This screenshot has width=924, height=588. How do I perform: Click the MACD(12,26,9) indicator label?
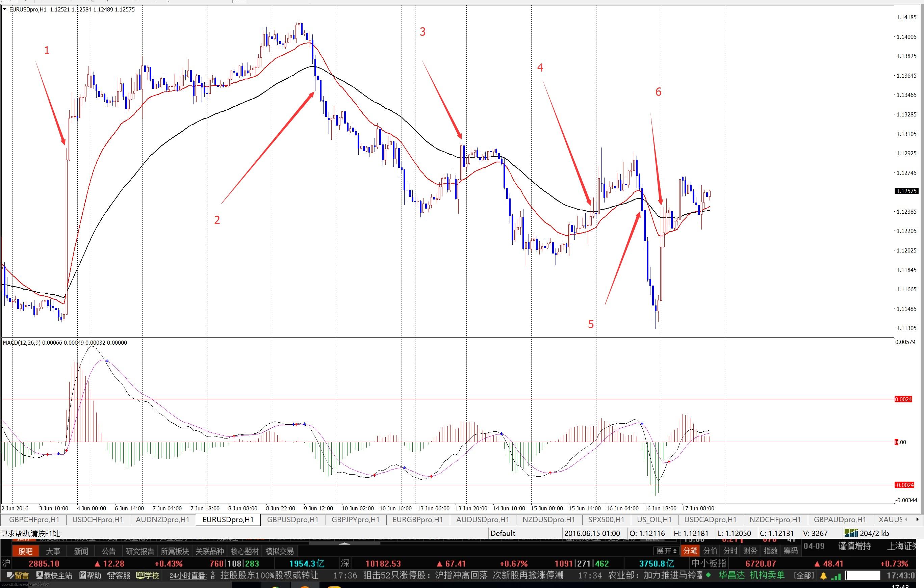(65, 343)
